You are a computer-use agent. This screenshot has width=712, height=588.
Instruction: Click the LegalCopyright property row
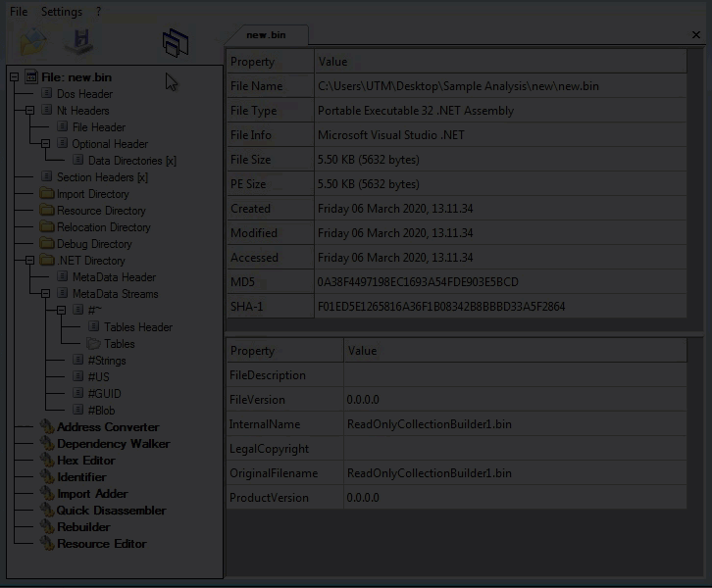click(457, 449)
